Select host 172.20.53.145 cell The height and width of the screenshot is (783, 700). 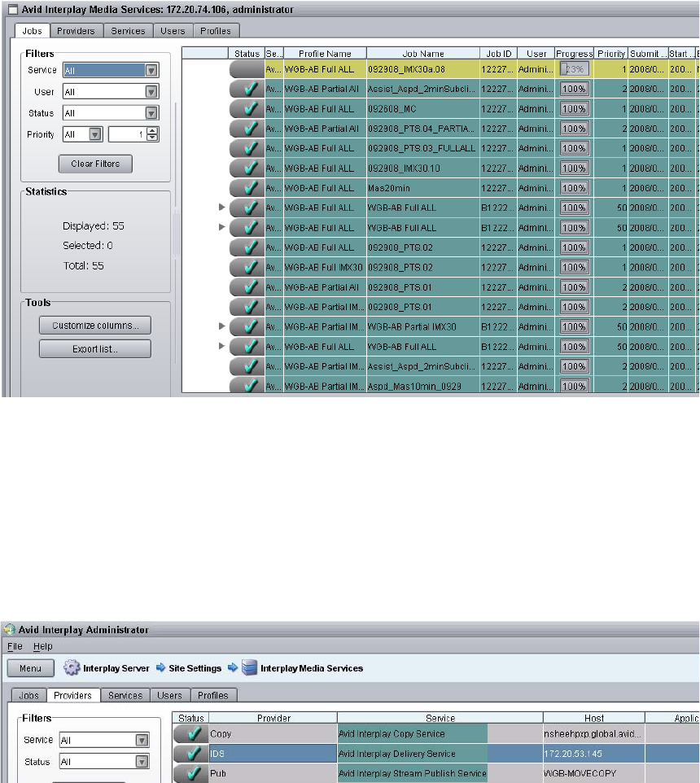click(x=593, y=754)
